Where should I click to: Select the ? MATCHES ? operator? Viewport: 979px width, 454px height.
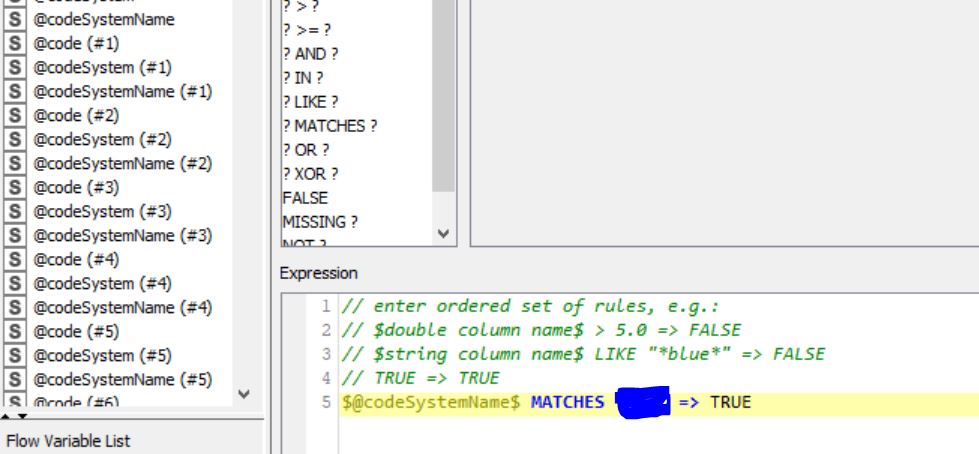pyautogui.click(x=330, y=126)
